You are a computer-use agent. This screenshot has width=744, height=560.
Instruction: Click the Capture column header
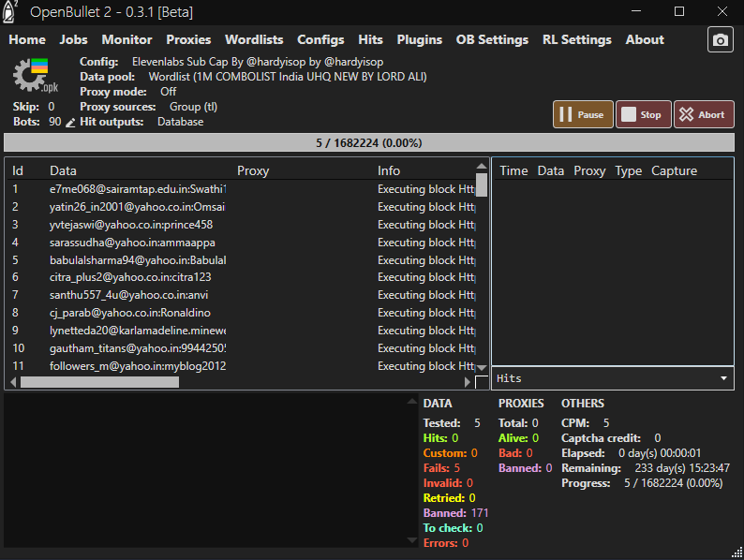pyautogui.click(x=674, y=170)
